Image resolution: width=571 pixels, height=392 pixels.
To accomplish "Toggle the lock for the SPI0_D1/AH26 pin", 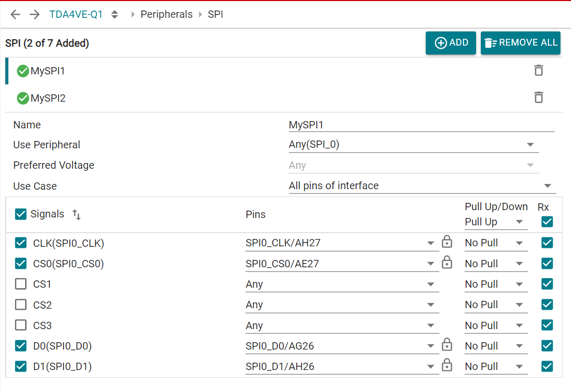I will pyautogui.click(x=447, y=365).
